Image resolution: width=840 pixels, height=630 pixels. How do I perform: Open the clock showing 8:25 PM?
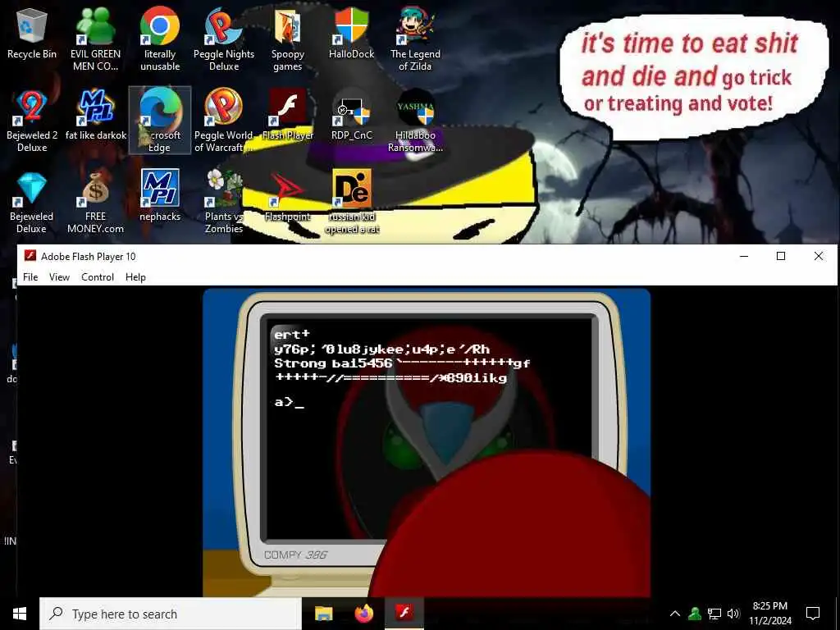769,614
